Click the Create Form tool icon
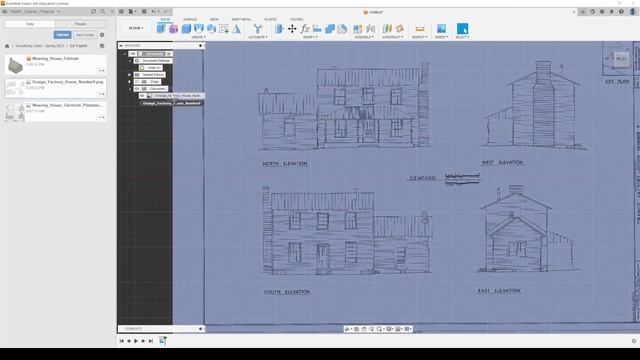The height and width of the screenshot is (360, 640). coord(173,29)
